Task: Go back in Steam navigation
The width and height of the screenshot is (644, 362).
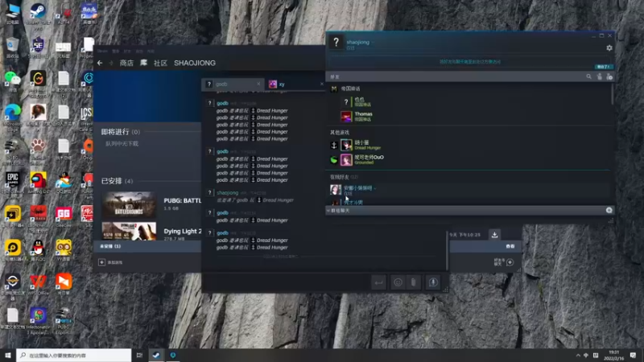Action: coord(100,63)
